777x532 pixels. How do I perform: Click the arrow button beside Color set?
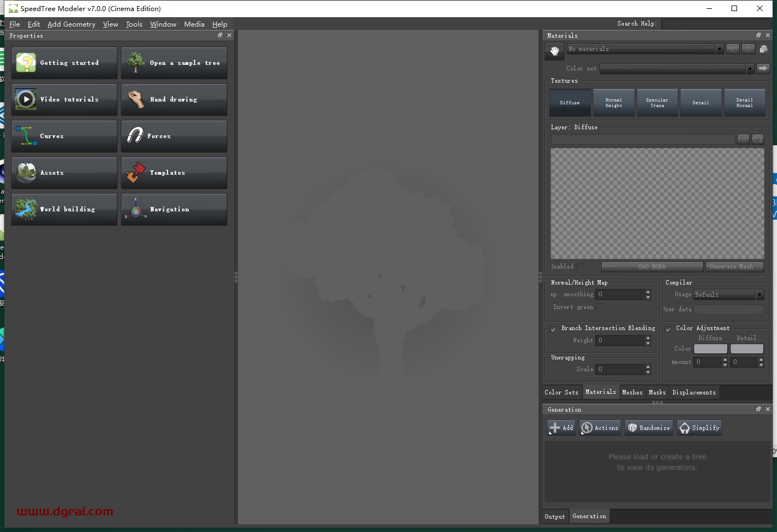(763, 68)
